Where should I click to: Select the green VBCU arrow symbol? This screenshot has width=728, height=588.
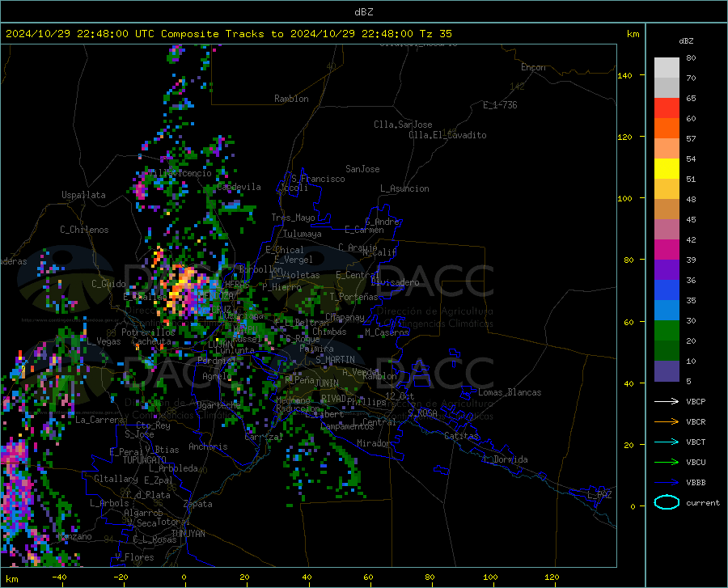click(667, 463)
